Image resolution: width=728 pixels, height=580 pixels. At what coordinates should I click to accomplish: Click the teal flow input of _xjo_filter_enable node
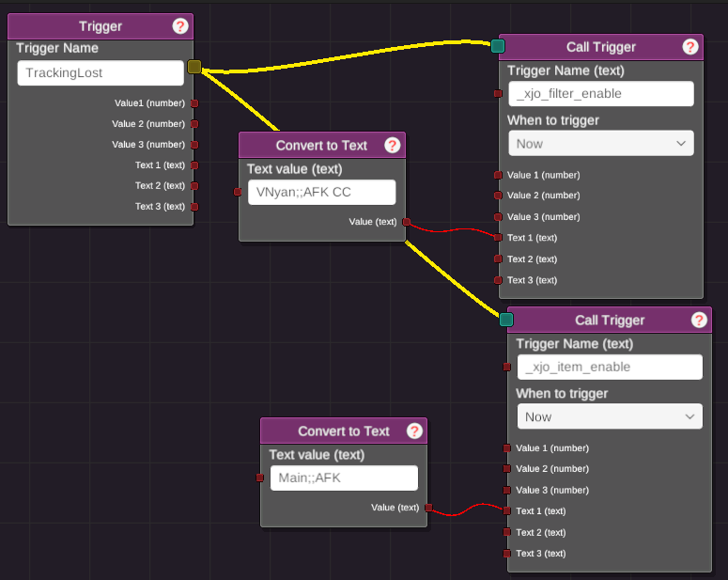pyautogui.click(x=498, y=46)
